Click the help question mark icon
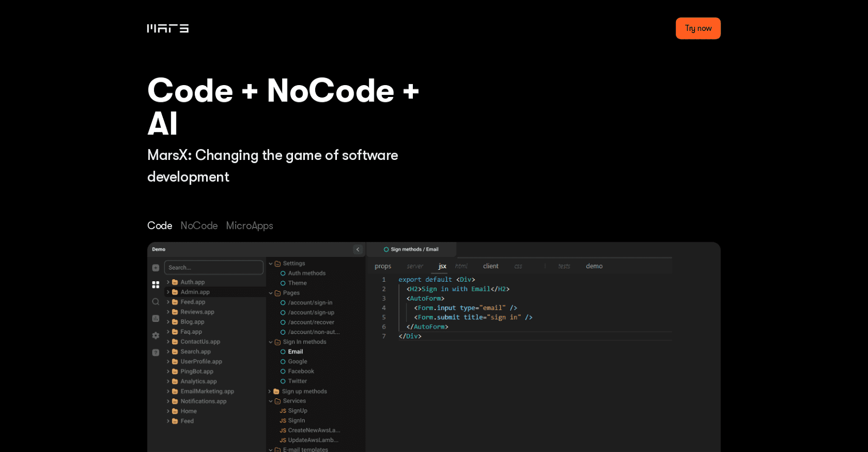The height and width of the screenshot is (452, 868). pyautogui.click(x=156, y=352)
